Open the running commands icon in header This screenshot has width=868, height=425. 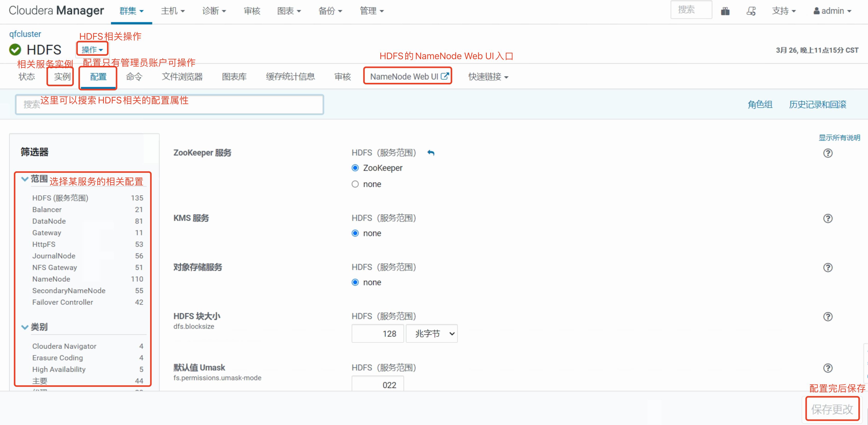(751, 12)
